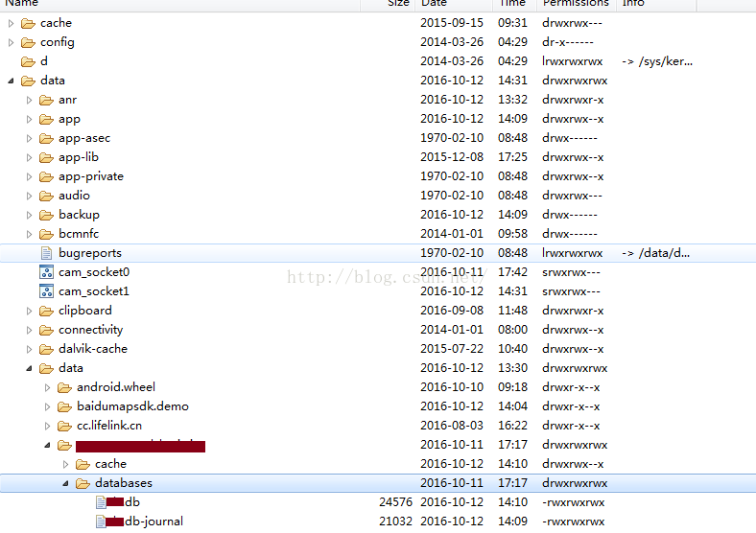The height and width of the screenshot is (533, 756).
Task: Click the 24576-byte db file icon
Action: [101, 502]
